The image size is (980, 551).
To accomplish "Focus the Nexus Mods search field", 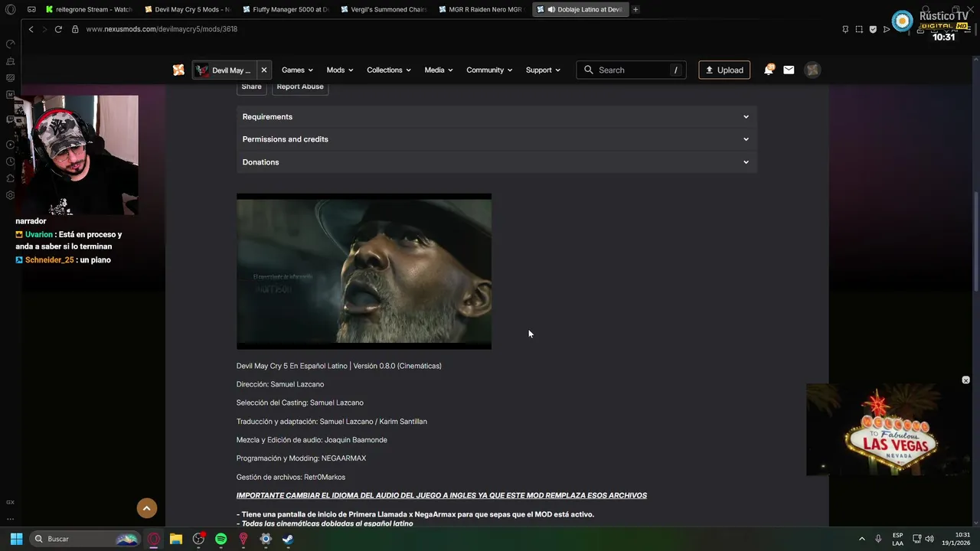I will coord(631,70).
